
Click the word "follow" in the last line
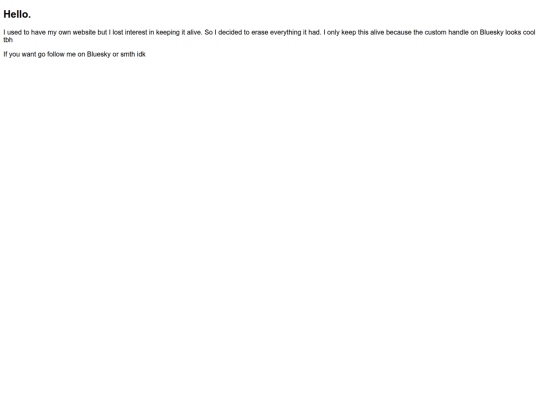click(55, 54)
